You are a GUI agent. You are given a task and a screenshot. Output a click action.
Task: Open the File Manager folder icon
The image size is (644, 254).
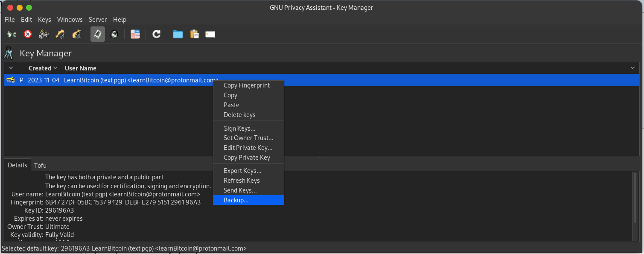(178, 34)
